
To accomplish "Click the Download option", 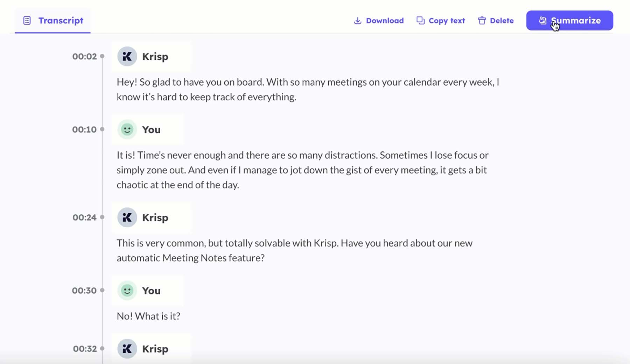I will coord(385,20).
